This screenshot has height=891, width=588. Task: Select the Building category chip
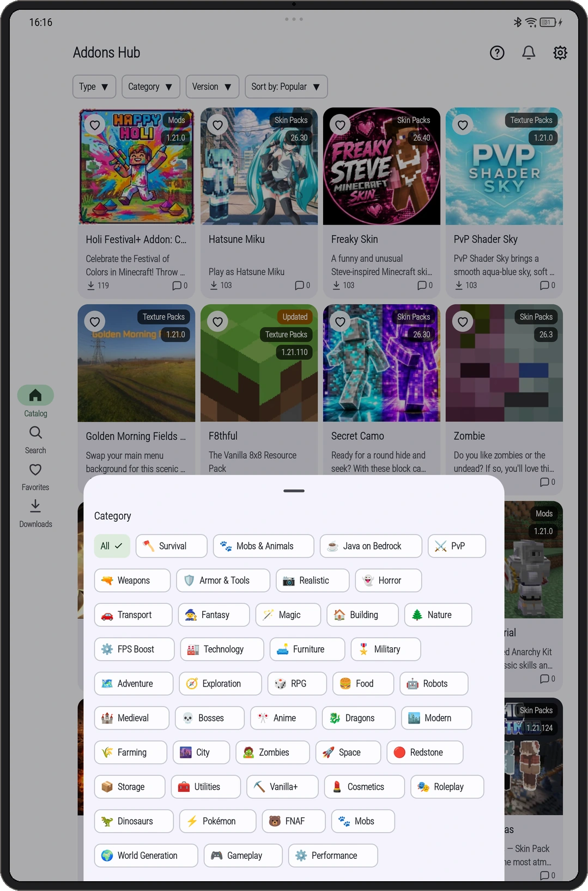[x=362, y=615]
